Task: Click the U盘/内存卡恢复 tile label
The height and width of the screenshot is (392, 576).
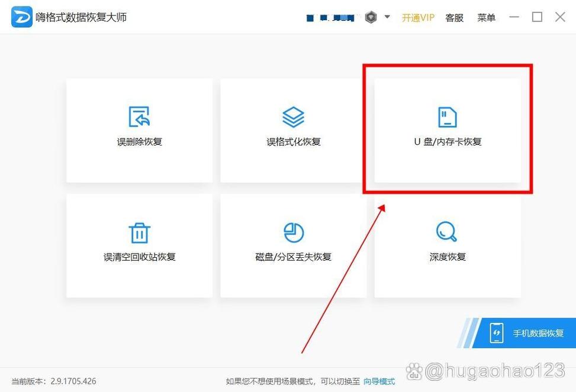Action: point(447,141)
